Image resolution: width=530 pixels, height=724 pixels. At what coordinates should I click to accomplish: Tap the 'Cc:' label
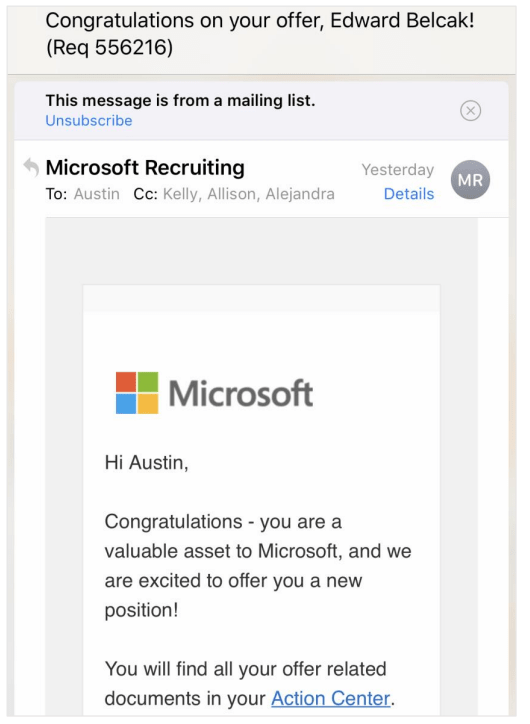[x=145, y=194]
